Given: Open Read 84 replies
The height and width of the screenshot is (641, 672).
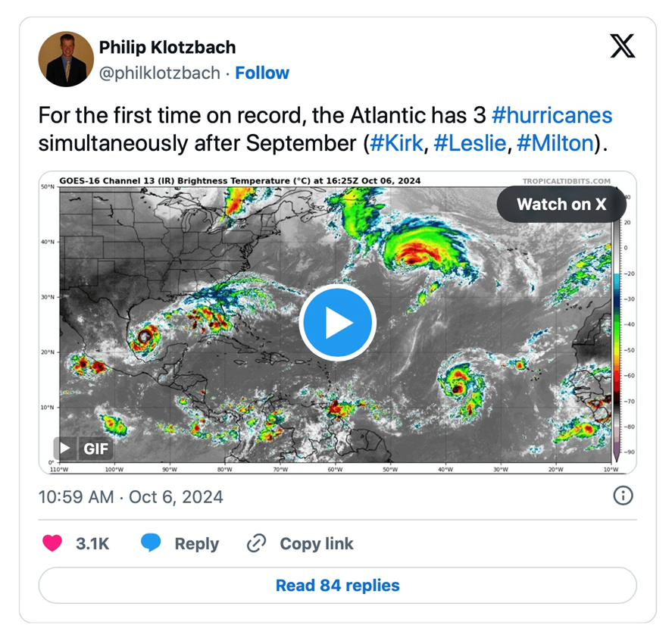Looking at the screenshot, I should (x=337, y=586).
